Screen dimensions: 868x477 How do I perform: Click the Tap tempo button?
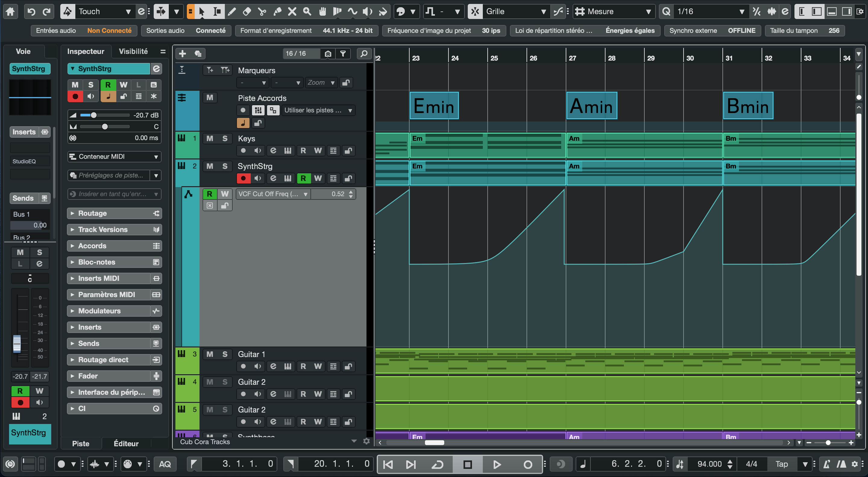click(782, 464)
